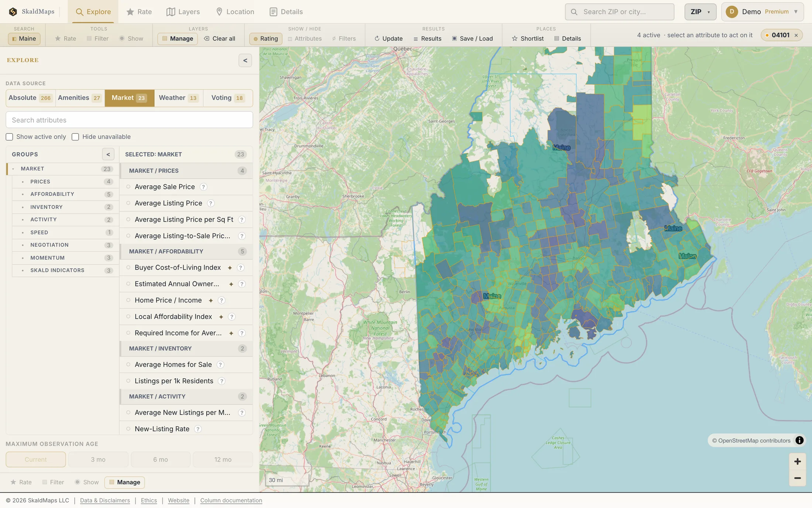Open Data & Disclaimers link

point(105,501)
